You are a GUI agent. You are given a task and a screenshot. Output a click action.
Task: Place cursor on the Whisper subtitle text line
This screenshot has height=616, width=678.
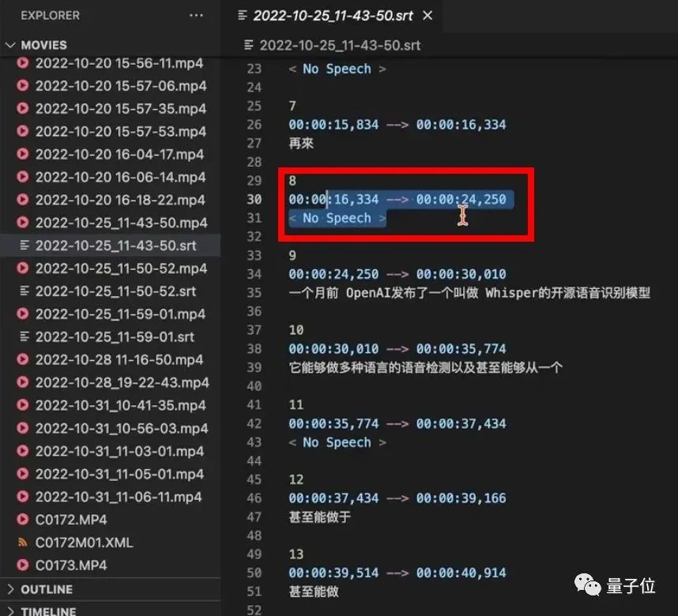click(x=469, y=293)
